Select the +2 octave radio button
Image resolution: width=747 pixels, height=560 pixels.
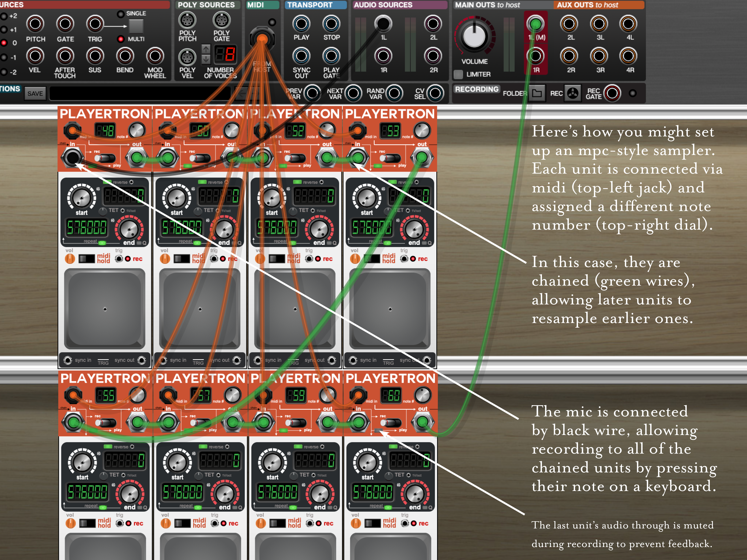point(4,16)
